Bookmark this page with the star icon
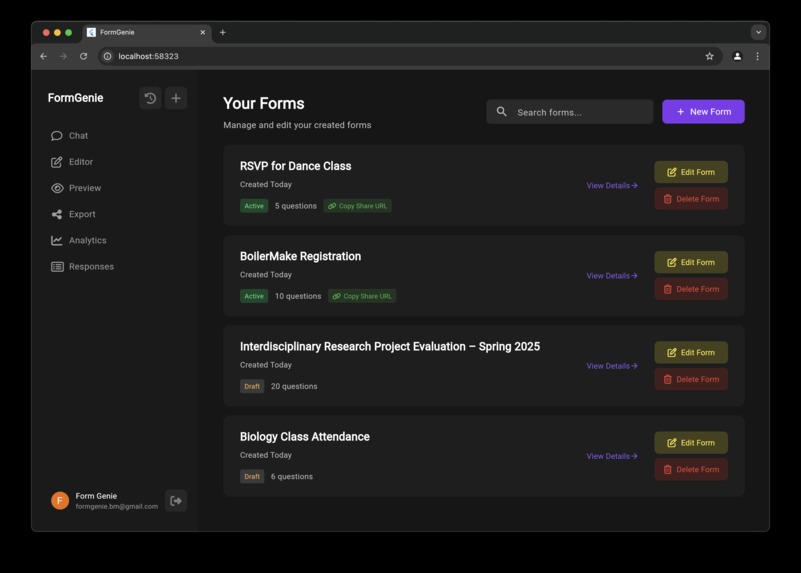The image size is (801, 573). click(710, 56)
